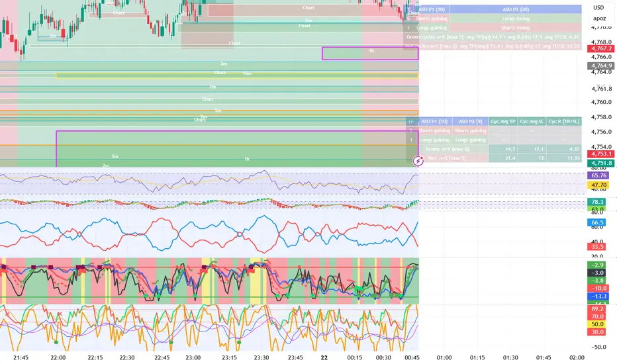The image size is (617, 364).
Task: Click yellow indicator value 47.70
Action: tap(598, 185)
